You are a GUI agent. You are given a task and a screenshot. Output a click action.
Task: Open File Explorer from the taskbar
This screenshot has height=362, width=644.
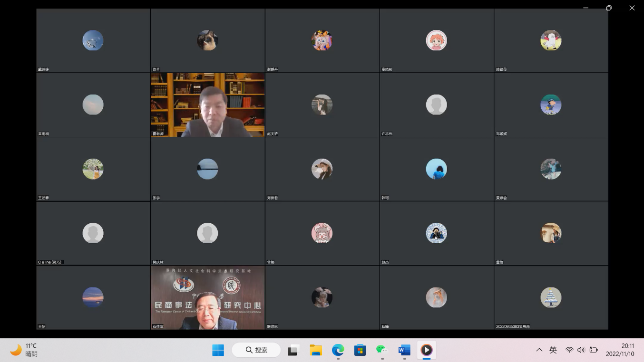pyautogui.click(x=316, y=350)
